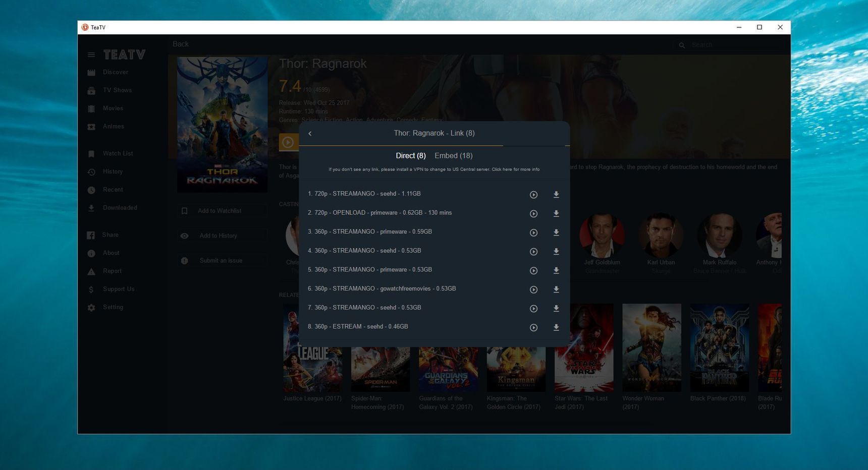The height and width of the screenshot is (470, 868).
Task: View History in the sidebar
Action: [x=113, y=172]
